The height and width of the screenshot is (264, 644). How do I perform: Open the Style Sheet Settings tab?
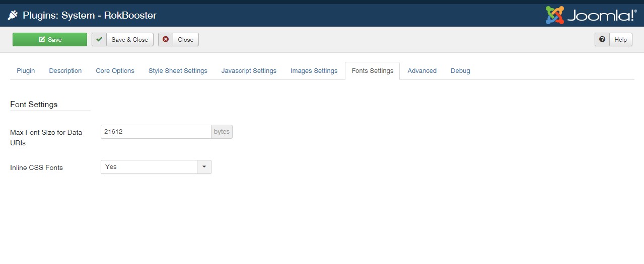tap(178, 71)
